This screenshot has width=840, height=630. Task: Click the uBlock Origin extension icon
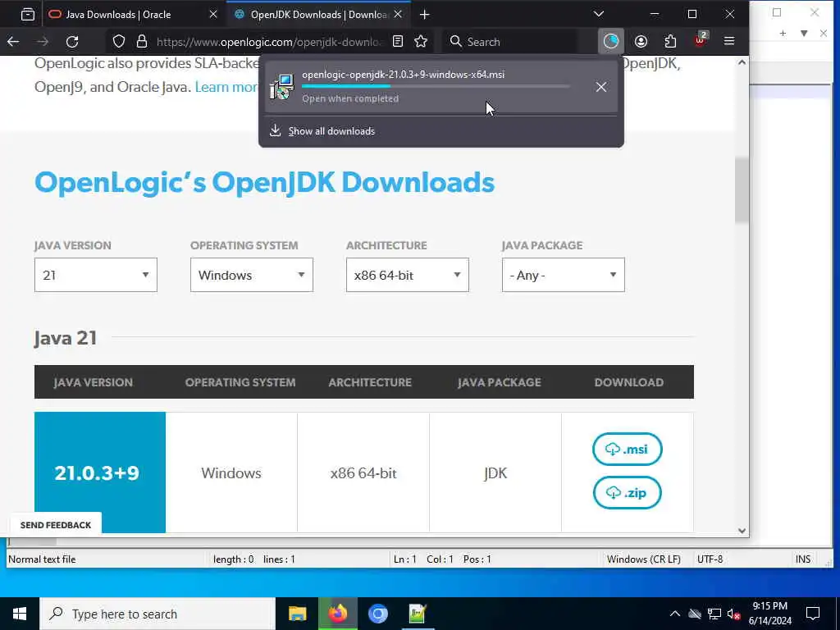click(701, 41)
